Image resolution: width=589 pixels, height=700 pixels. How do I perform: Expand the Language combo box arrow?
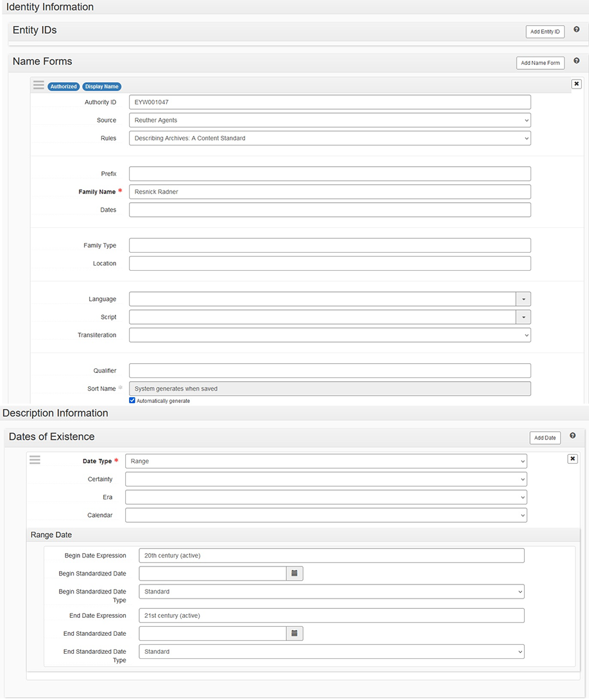(x=523, y=299)
